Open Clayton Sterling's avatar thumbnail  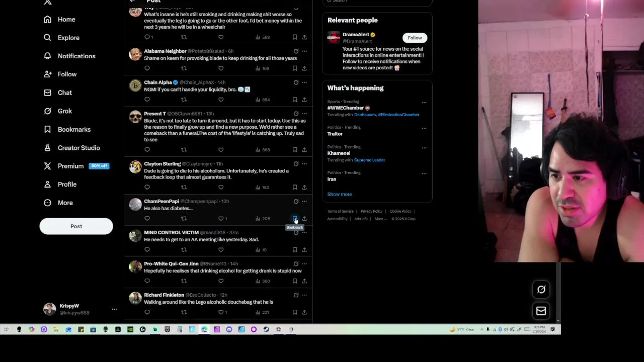pos(135,167)
